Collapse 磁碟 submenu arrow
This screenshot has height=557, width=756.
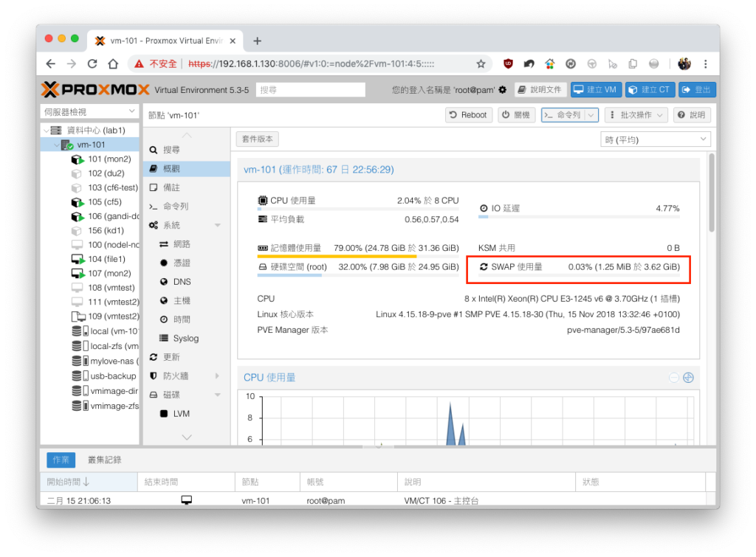click(x=218, y=395)
